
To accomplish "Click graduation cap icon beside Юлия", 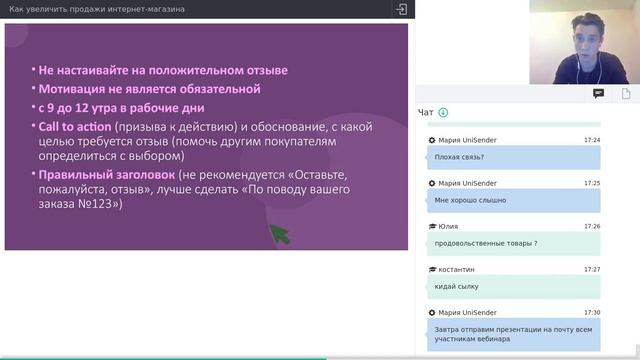I will (x=432, y=226).
